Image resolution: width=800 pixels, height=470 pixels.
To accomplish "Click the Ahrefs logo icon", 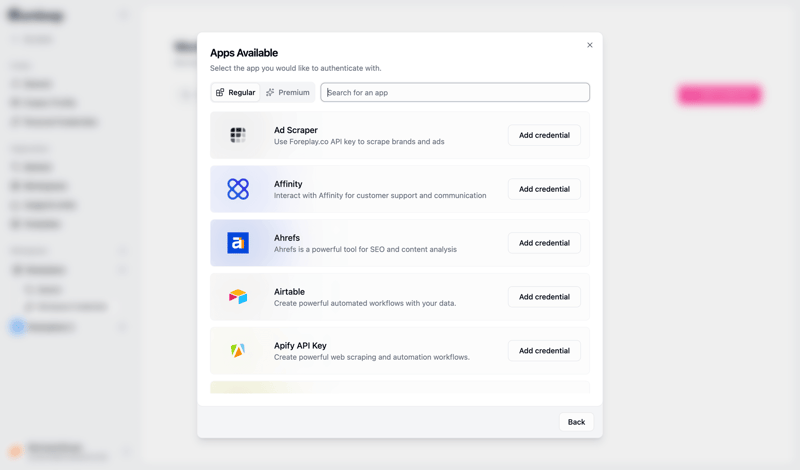I will coord(238,243).
